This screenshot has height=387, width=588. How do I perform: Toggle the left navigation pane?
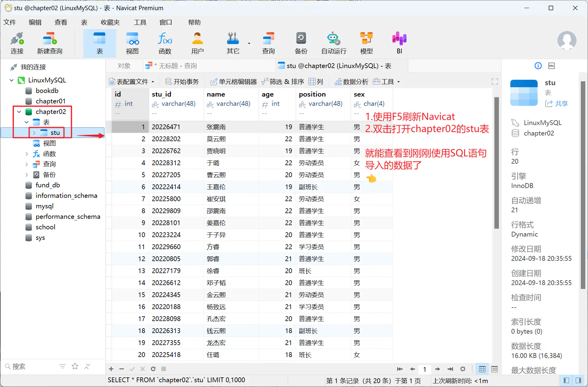[566, 380]
